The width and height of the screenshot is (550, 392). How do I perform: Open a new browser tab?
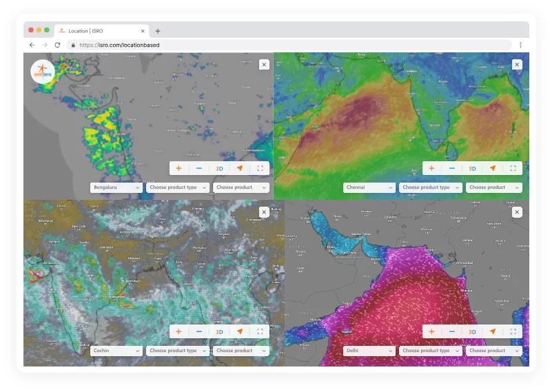tap(158, 31)
